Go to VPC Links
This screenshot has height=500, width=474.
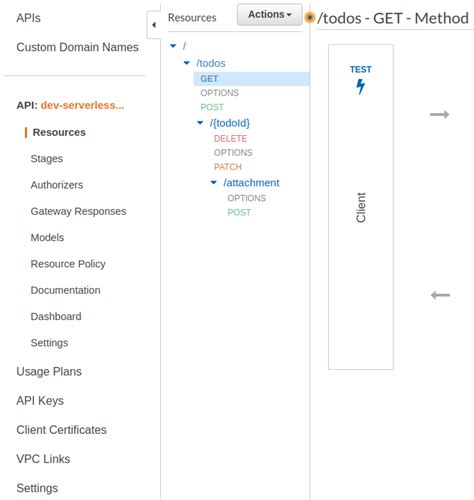click(43, 459)
